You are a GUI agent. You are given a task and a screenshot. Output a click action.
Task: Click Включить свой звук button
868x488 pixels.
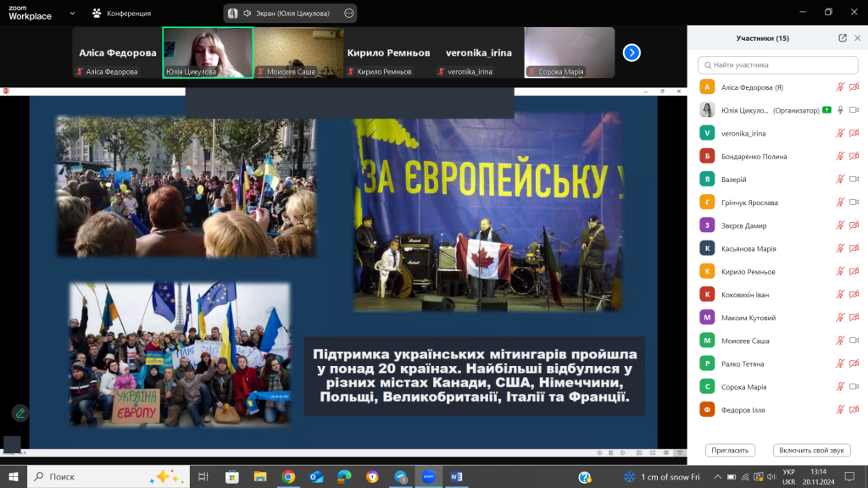[811, 451]
